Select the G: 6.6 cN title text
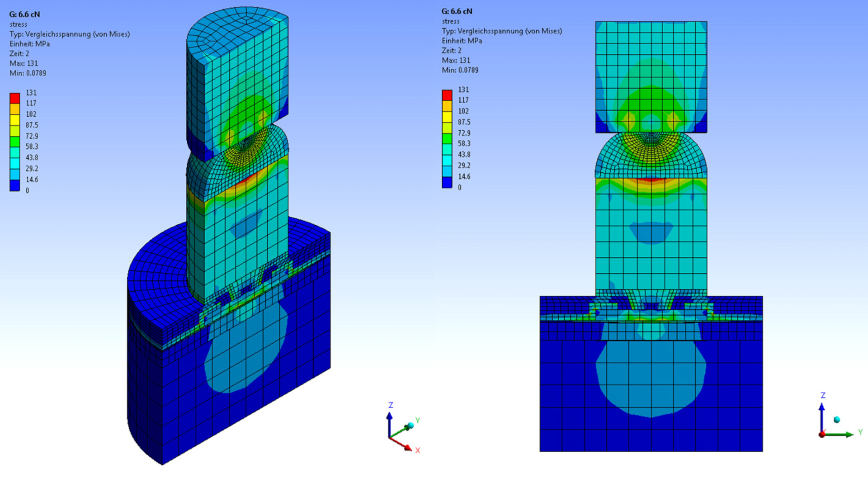The image size is (868, 478). pyautogui.click(x=24, y=14)
